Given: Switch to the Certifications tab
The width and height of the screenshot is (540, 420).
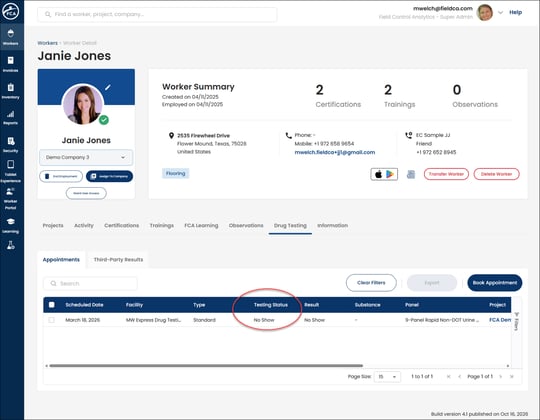Looking at the screenshot, I should point(122,225).
